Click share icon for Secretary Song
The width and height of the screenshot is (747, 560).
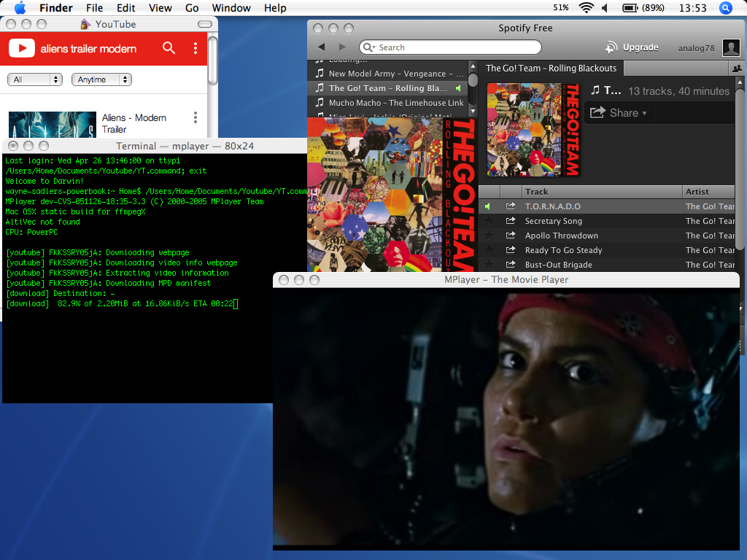511,220
